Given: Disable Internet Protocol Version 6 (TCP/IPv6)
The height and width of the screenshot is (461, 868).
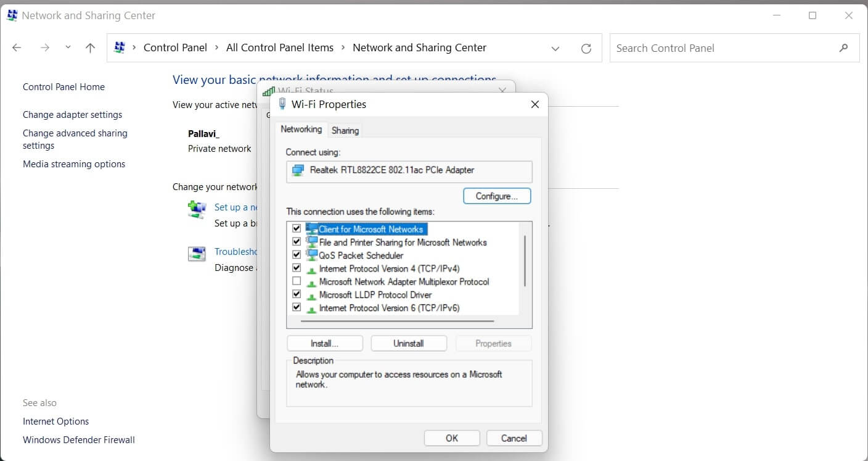Looking at the screenshot, I should (297, 307).
